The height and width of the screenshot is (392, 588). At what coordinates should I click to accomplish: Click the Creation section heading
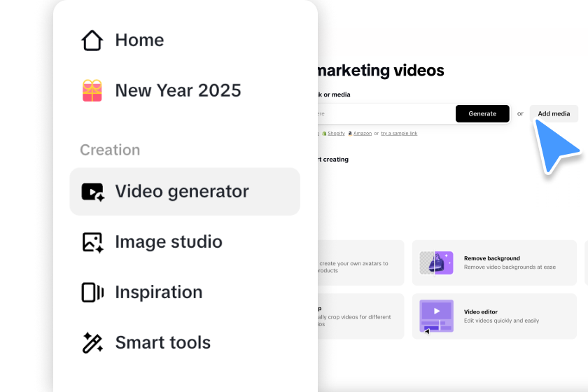pyautogui.click(x=110, y=150)
